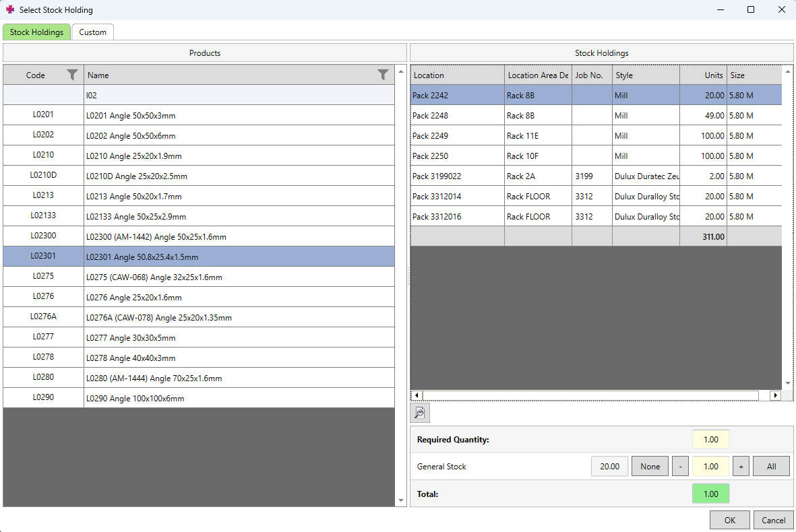Click the green Total value field
Image resolution: width=796 pixels, height=532 pixels.
tap(710, 494)
